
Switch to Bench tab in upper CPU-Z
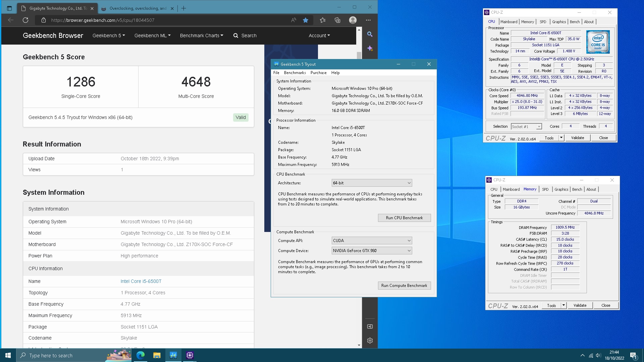coord(575,22)
